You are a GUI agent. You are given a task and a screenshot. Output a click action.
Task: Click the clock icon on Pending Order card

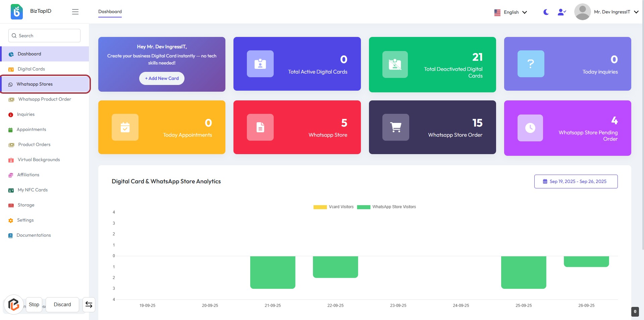click(x=530, y=128)
